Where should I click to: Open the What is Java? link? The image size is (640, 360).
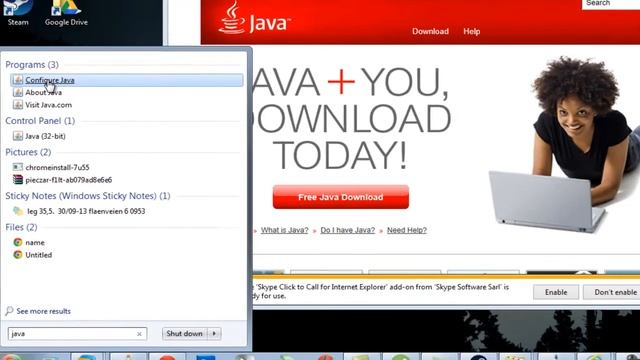[284, 230]
